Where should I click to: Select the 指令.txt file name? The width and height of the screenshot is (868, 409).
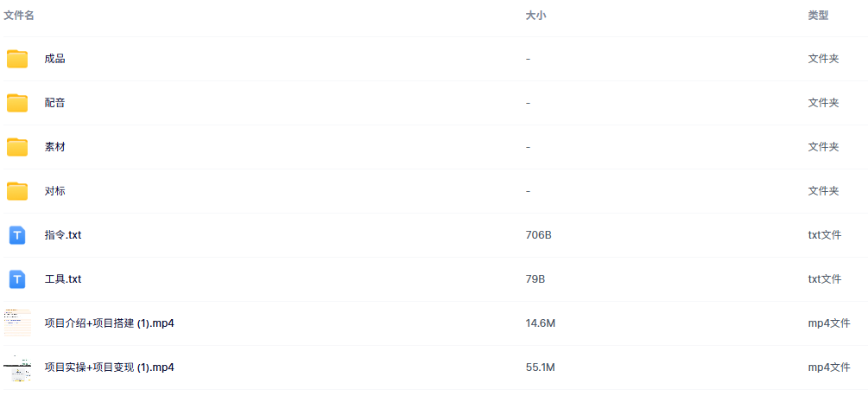click(63, 235)
